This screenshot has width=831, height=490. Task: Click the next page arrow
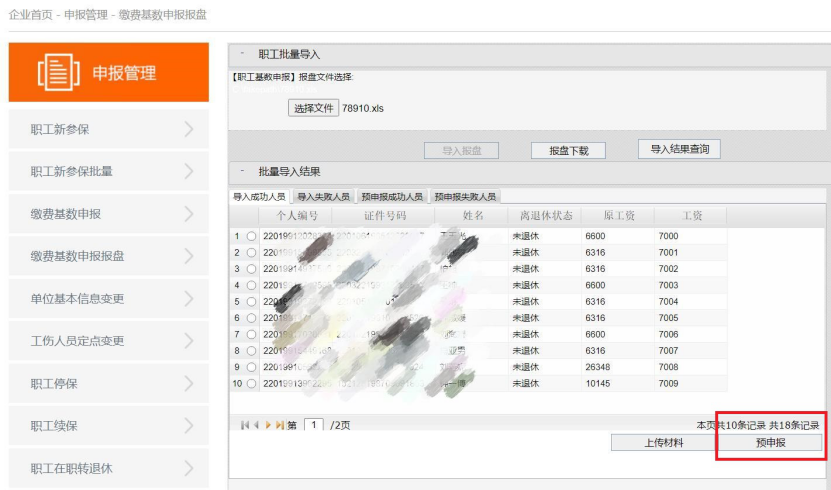(268, 425)
